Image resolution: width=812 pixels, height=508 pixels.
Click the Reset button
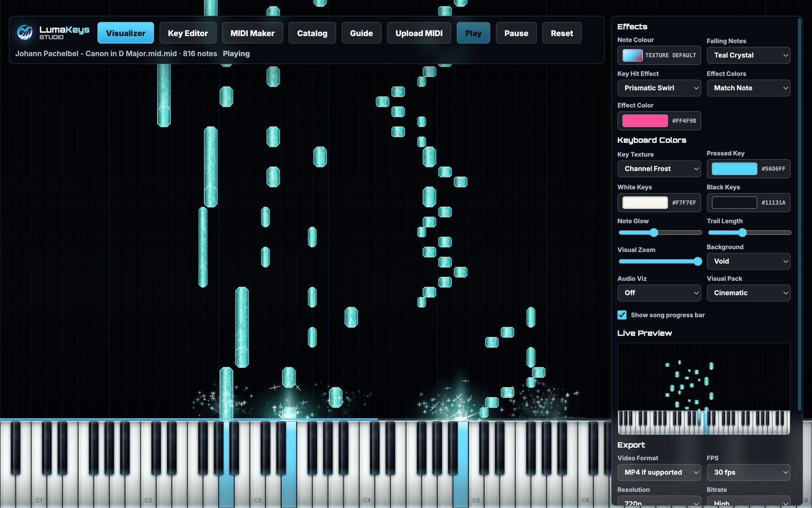click(562, 33)
